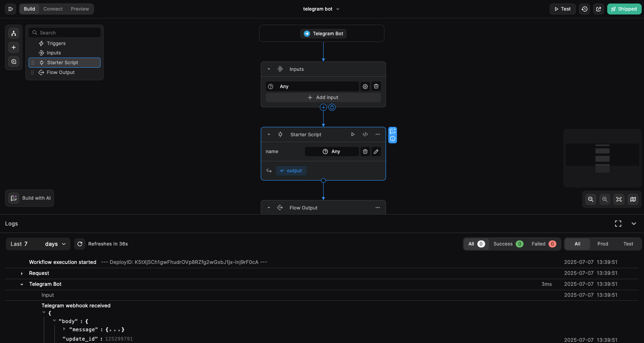This screenshot has width=644, height=343.
Task: Edit the name parameter with pencil icon
Action: pyautogui.click(x=376, y=152)
